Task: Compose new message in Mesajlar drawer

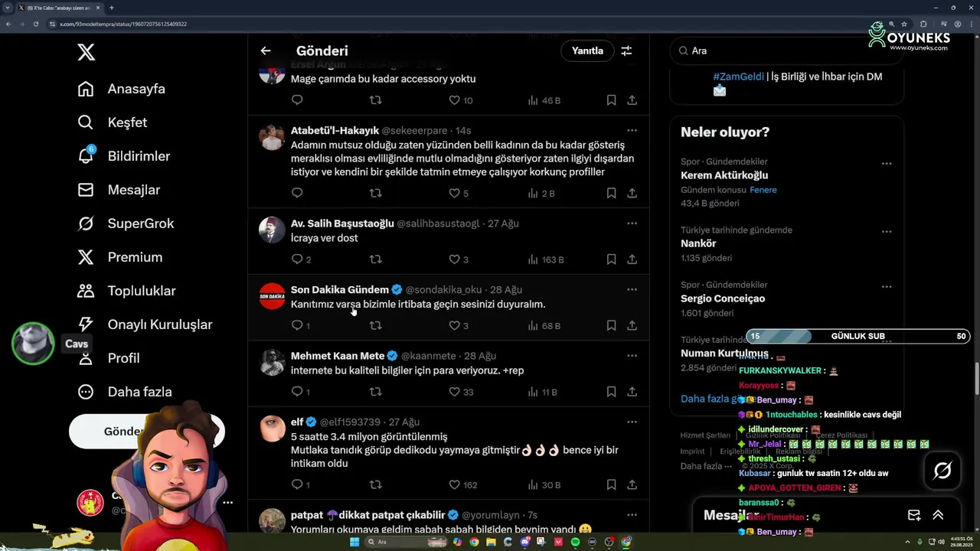Action: pyautogui.click(x=914, y=515)
